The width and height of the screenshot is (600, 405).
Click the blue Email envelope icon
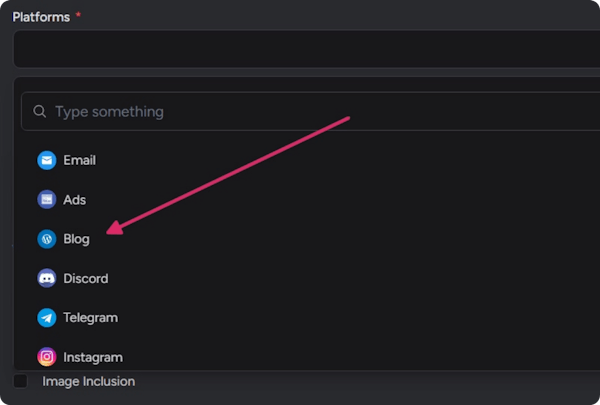click(x=46, y=160)
